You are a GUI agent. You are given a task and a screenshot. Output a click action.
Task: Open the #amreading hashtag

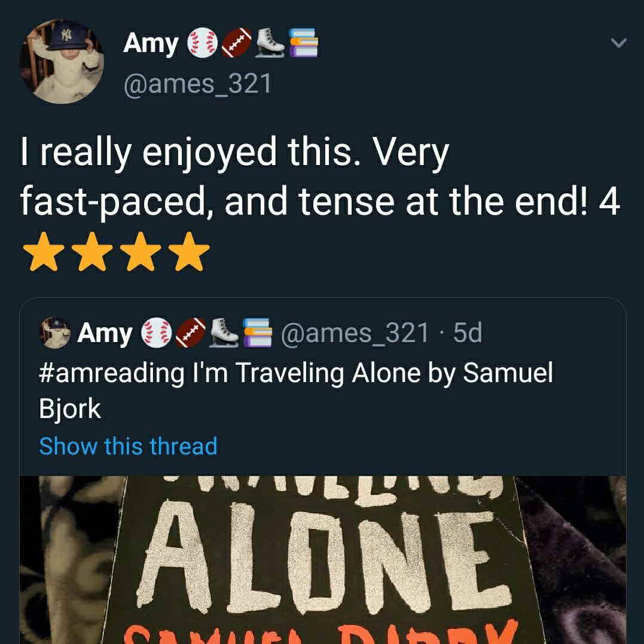click(x=111, y=373)
